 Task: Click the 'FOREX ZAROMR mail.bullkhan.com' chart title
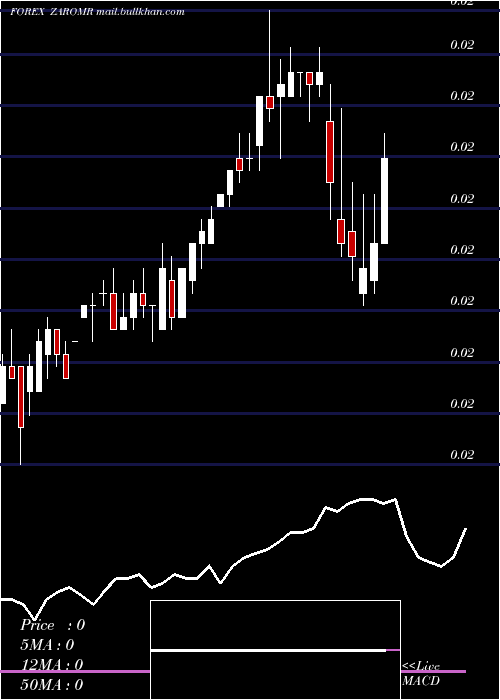click(97, 12)
